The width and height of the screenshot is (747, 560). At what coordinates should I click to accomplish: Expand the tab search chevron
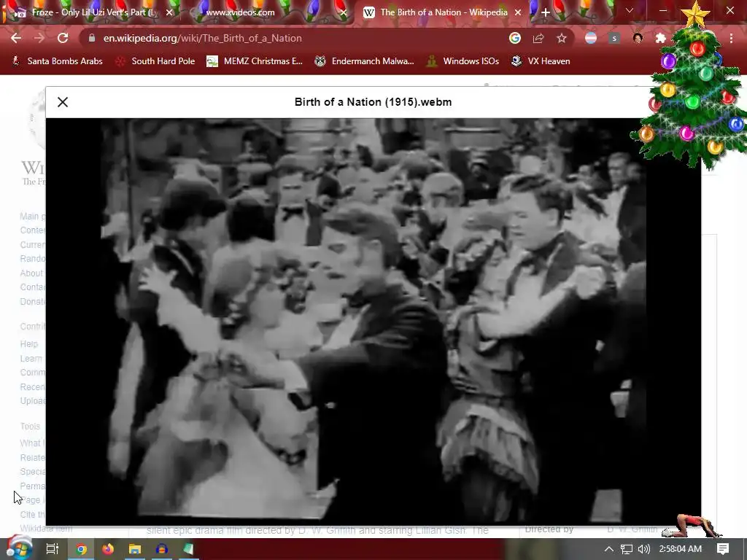[x=630, y=10]
